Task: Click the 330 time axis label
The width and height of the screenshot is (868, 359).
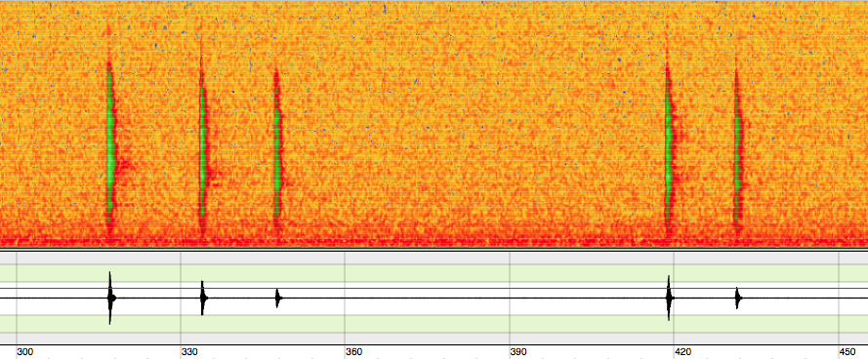Action: click(x=189, y=352)
